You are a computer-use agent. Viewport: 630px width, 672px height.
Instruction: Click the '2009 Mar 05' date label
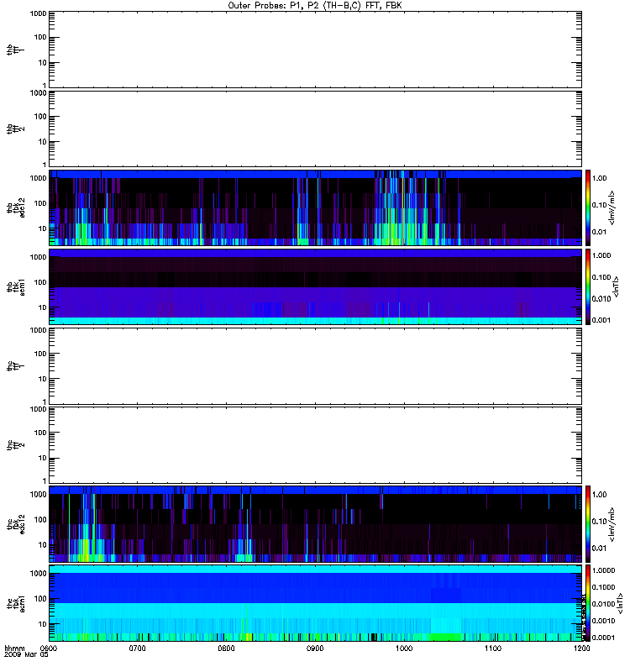[26, 654]
